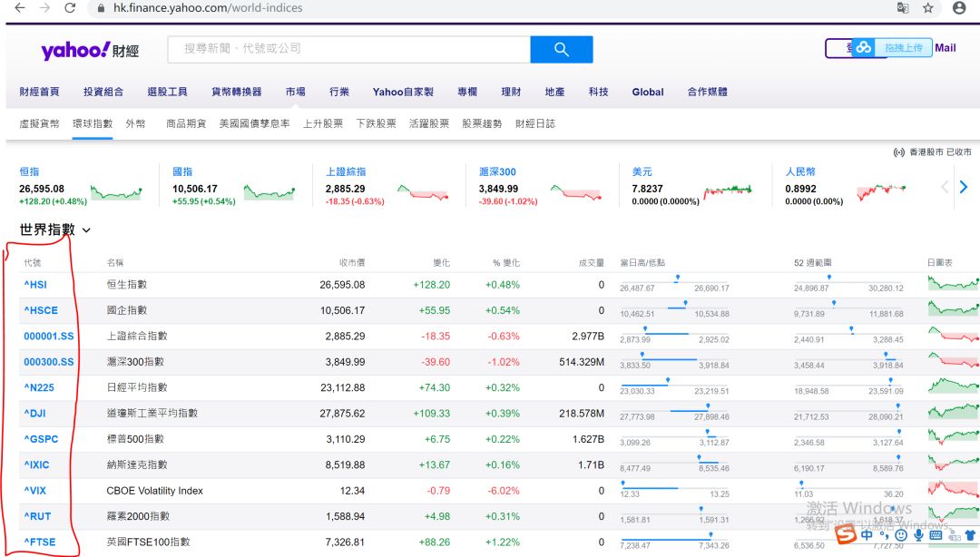Screen dimensions: 980x557
Task: Open the 000001.SS symbol link
Action: pyautogui.click(x=49, y=337)
